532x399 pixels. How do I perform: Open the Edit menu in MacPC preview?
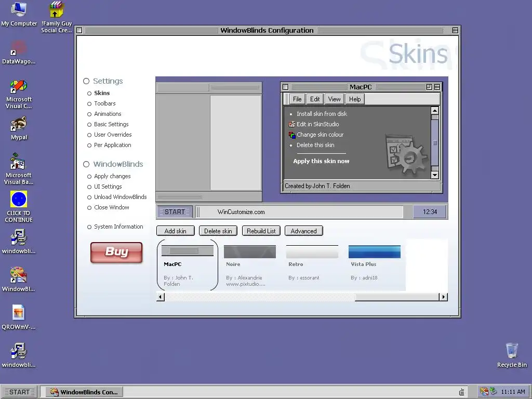click(x=315, y=99)
